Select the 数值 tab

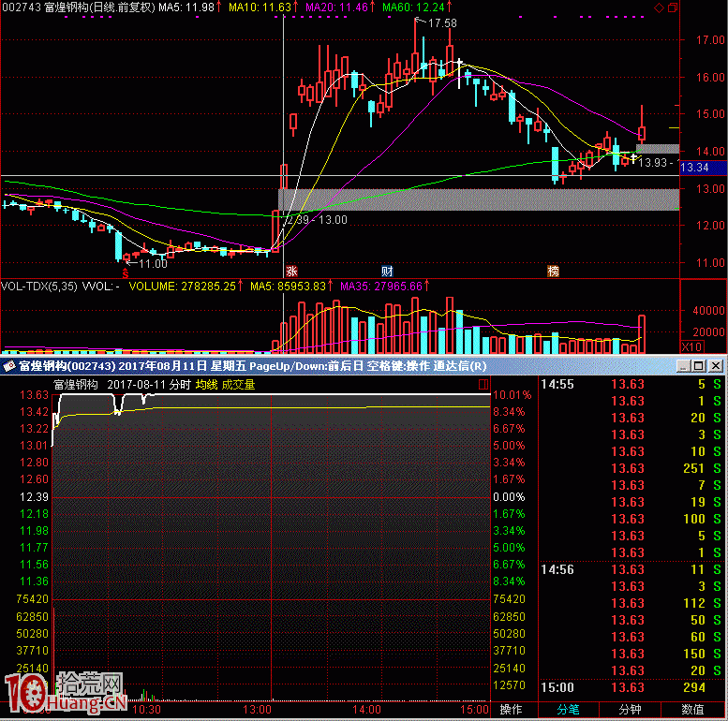point(693,710)
